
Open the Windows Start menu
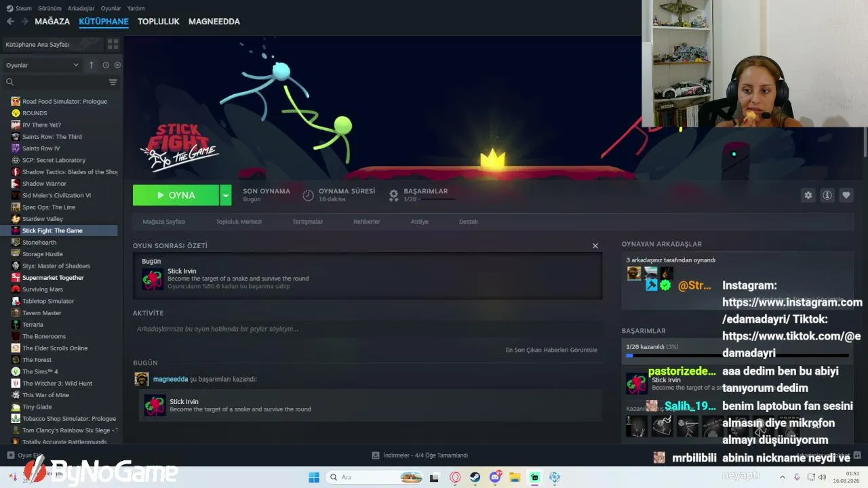314,477
